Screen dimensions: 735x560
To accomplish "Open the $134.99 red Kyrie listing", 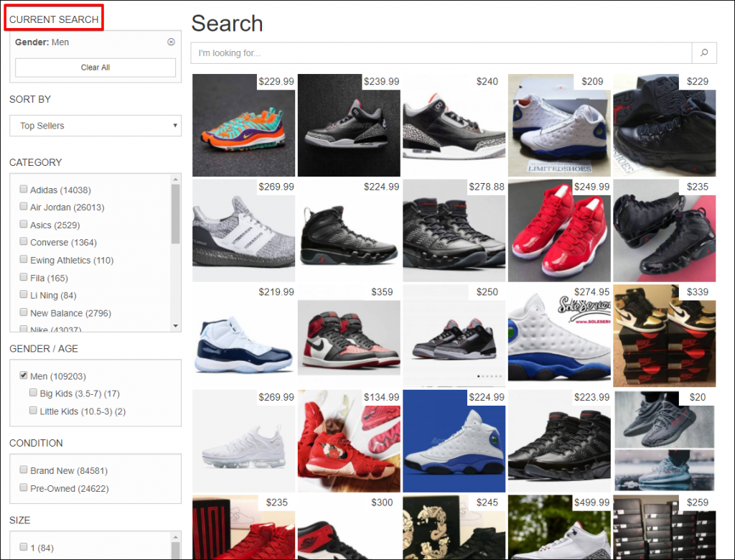I will click(349, 441).
